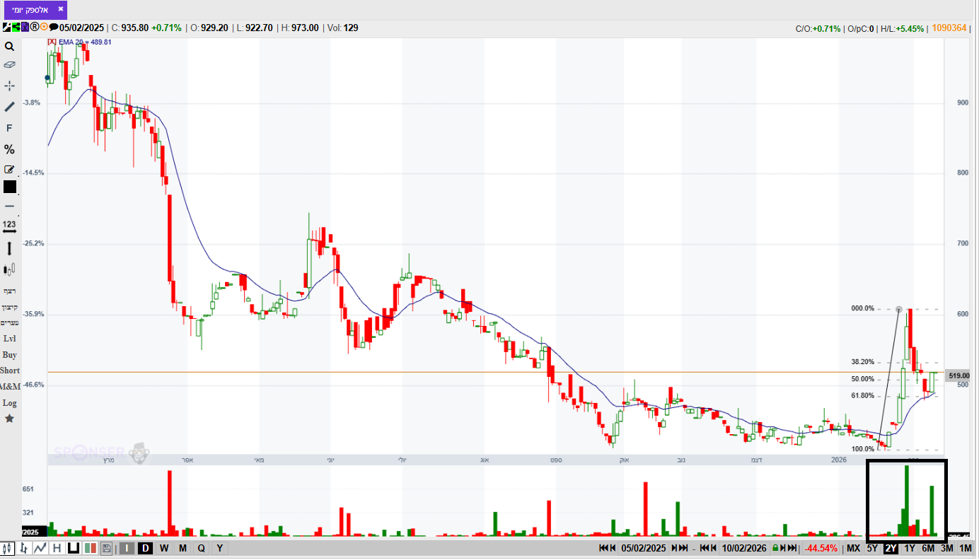Image resolution: width=979 pixels, height=560 pixels.
Task: Click the 519.00 current price label
Action: (x=958, y=376)
